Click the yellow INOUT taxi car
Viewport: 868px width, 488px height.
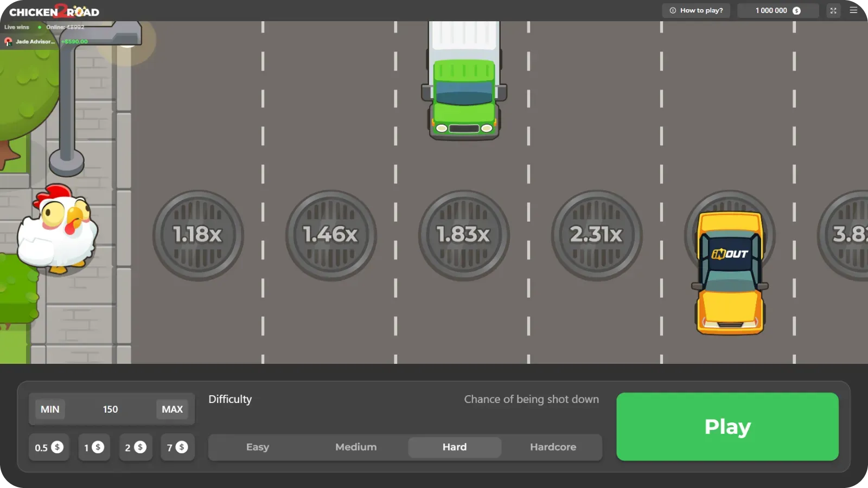pyautogui.click(x=730, y=273)
